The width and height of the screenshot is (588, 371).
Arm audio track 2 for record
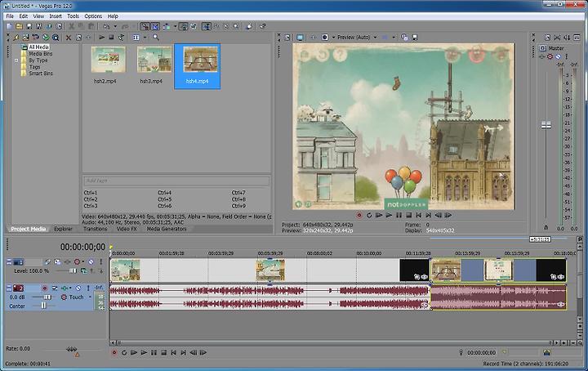[45, 288]
